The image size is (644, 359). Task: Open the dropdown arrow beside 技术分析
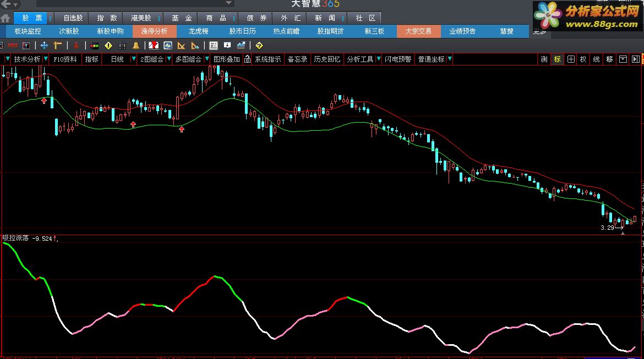pyautogui.click(x=46, y=59)
